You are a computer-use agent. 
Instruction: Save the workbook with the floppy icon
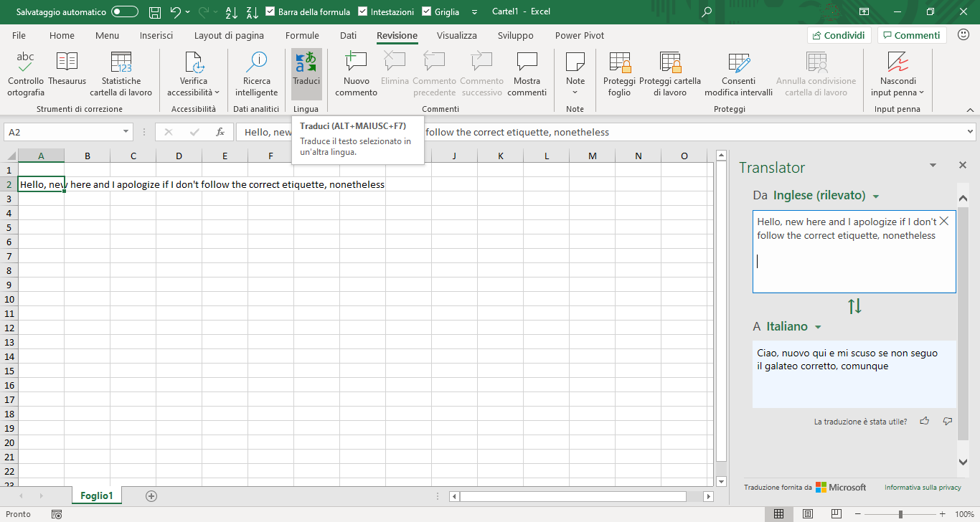click(x=155, y=12)
